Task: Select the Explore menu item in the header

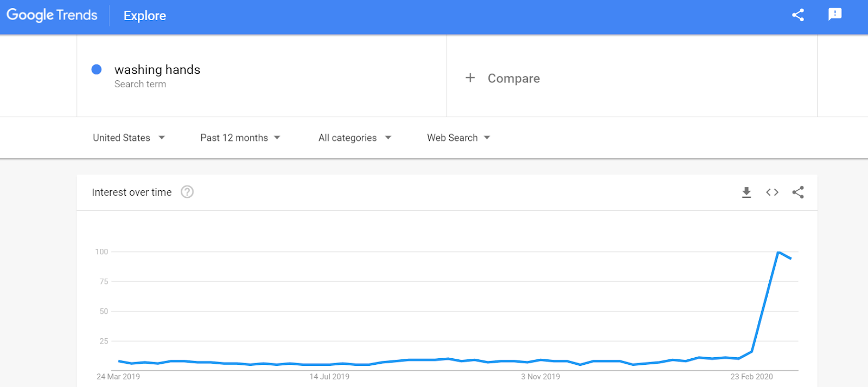Action: 145,16
